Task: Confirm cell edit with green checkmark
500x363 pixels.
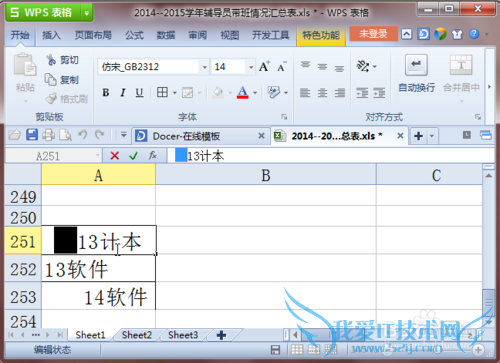Action: click(x=134, y=156)
